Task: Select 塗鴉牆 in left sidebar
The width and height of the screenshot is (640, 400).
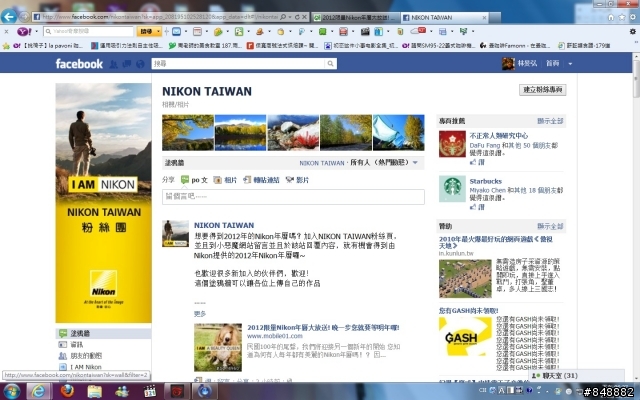Action: tap(103, 333)
